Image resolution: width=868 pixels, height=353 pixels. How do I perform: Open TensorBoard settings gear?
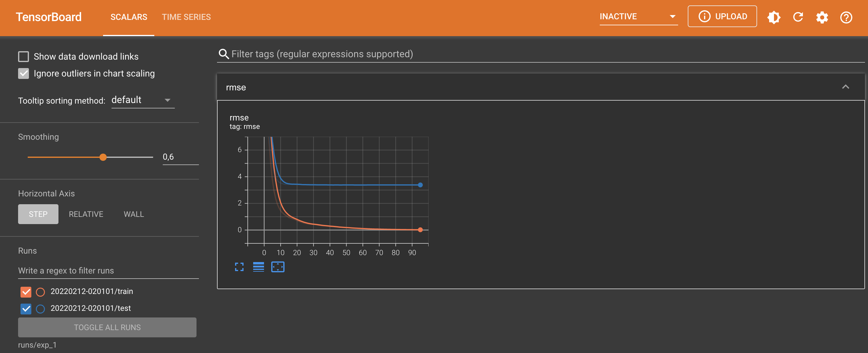[x=822, y=17]
